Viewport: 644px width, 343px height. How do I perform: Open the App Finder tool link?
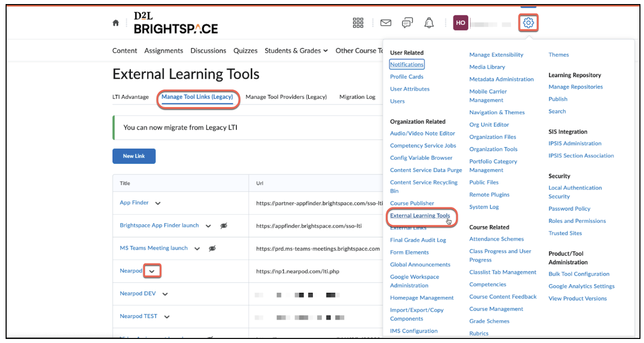pyautogui.click(x=134, y=202)
